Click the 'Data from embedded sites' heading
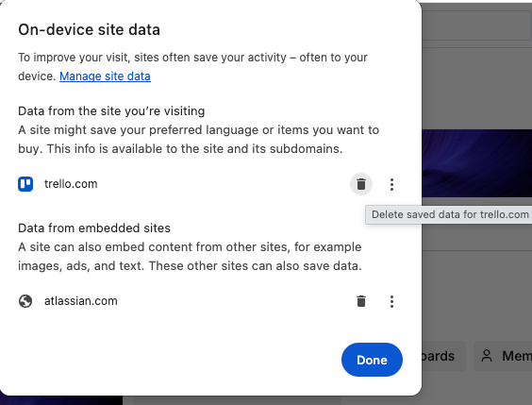 [x=94, y=228]
